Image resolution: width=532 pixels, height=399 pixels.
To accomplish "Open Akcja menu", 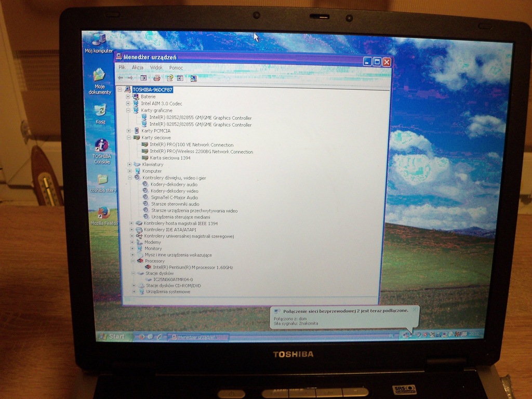I will click(x=137, y=68).
